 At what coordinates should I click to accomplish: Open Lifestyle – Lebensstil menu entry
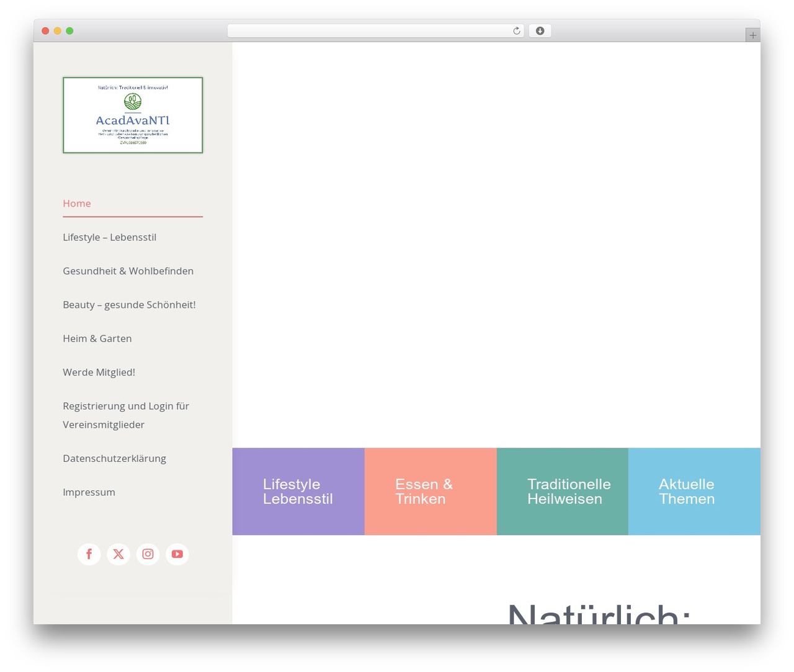pos(109,237)
